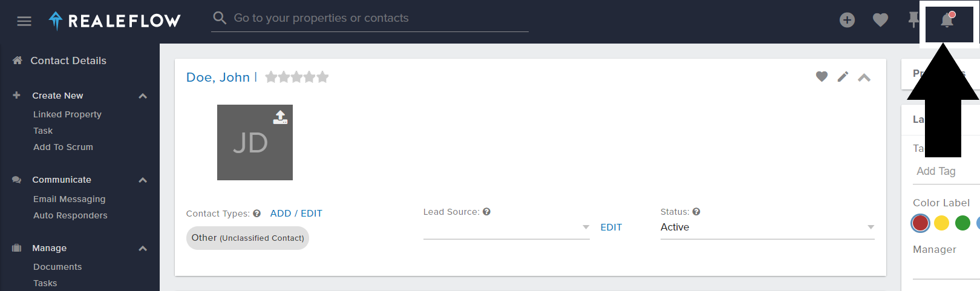Click the pushpin icon in header

(913, 20)
